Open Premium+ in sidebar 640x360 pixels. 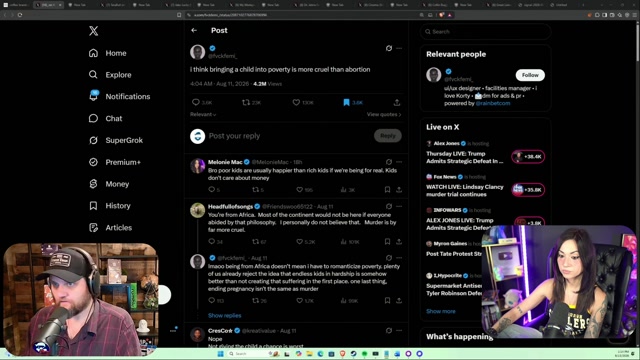[115, 162]
